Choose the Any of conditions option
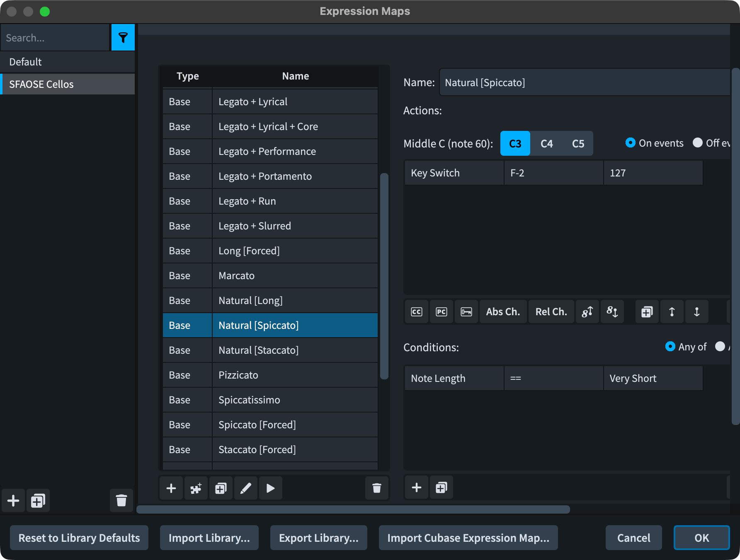 click(670, 347)
